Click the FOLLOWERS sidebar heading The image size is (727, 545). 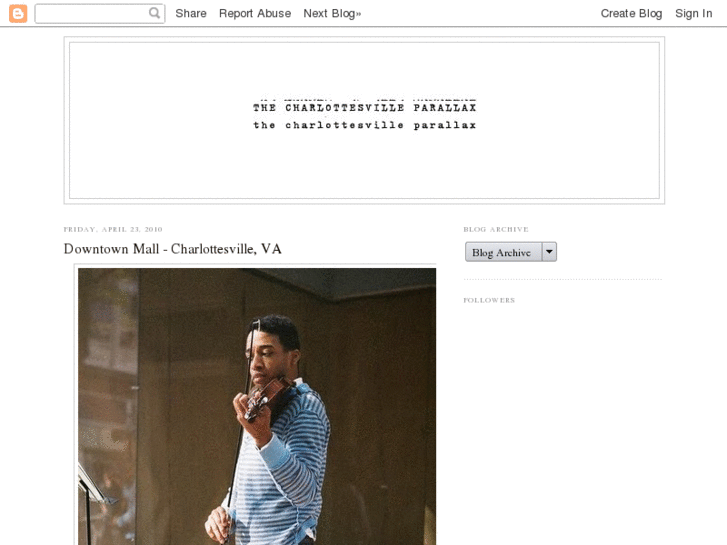click(489, 300)
